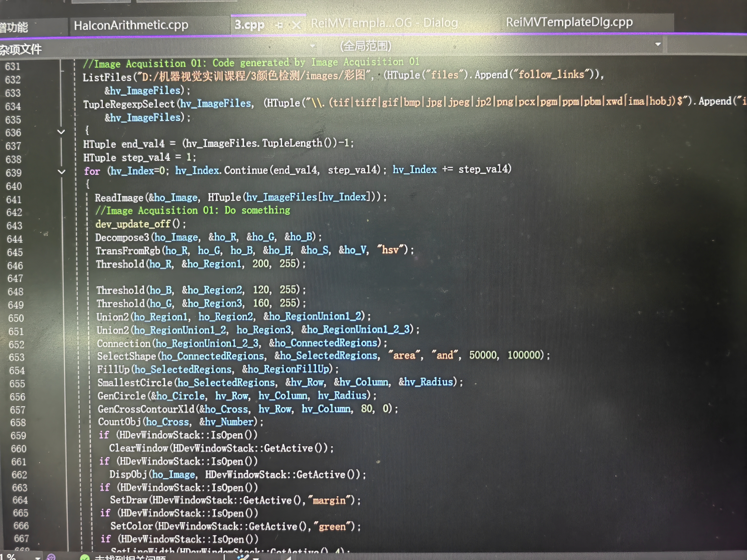Image resolution: width=747 pixels, height=560 pixels.
Task: Select the 增功能 tab at left
Action: [x=14, y=27]
